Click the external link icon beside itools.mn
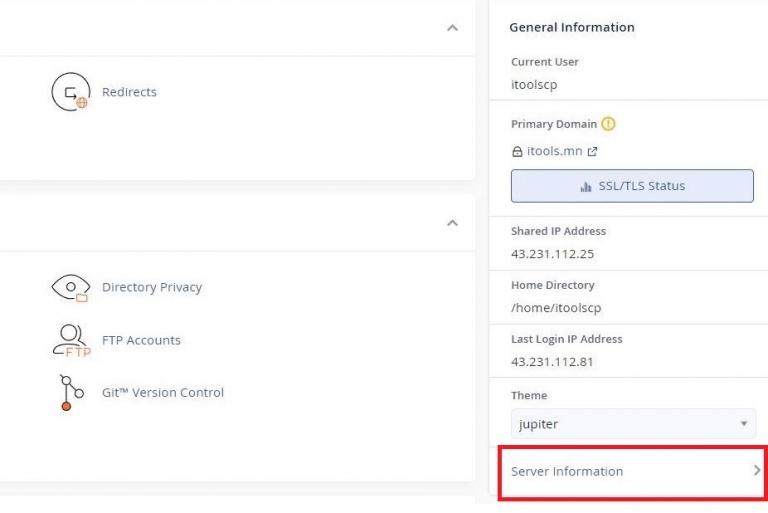The width and height of the screenshot is (768, 513). (592, 151)
